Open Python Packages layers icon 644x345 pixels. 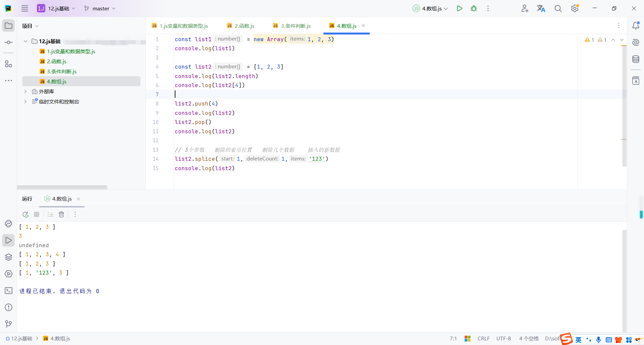click(8, 257)
